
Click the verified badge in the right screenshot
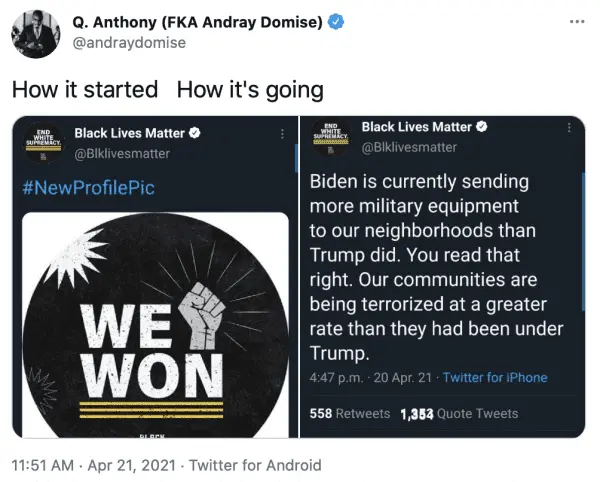481,127
